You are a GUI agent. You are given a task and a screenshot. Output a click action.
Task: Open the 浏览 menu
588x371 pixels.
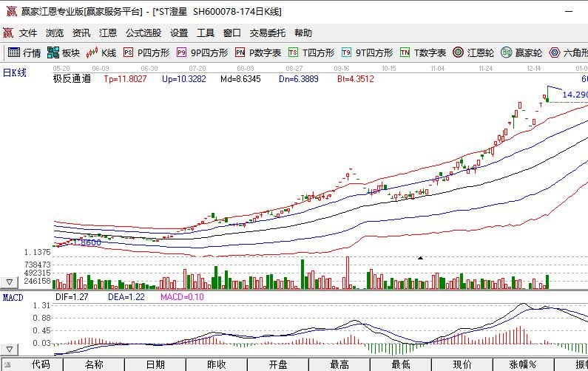55,33
